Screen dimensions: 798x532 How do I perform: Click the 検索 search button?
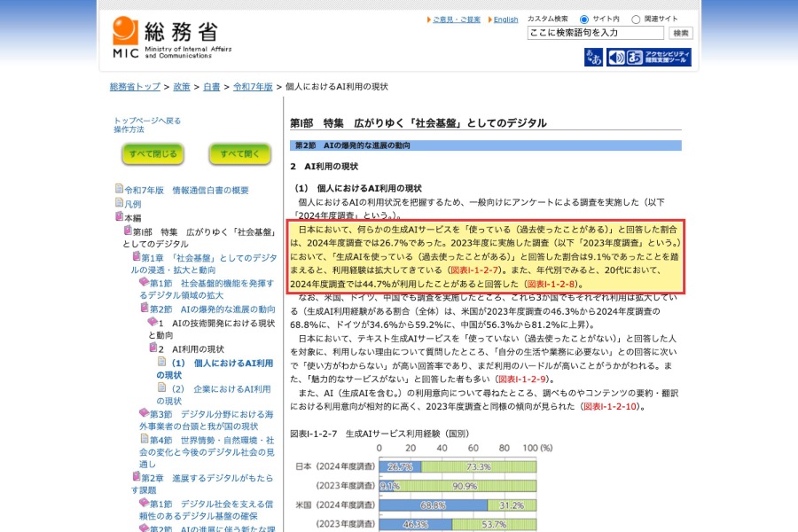click(x=680, y=33)
